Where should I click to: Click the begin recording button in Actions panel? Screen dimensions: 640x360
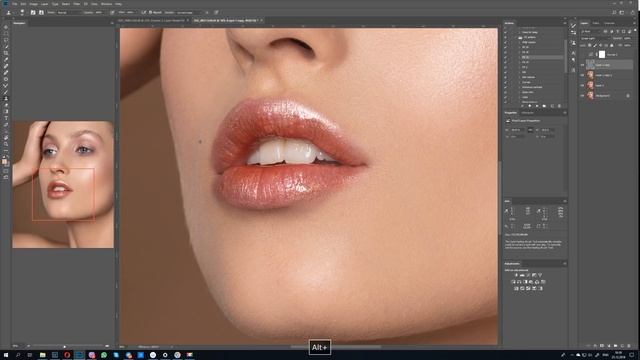[529, 106]
